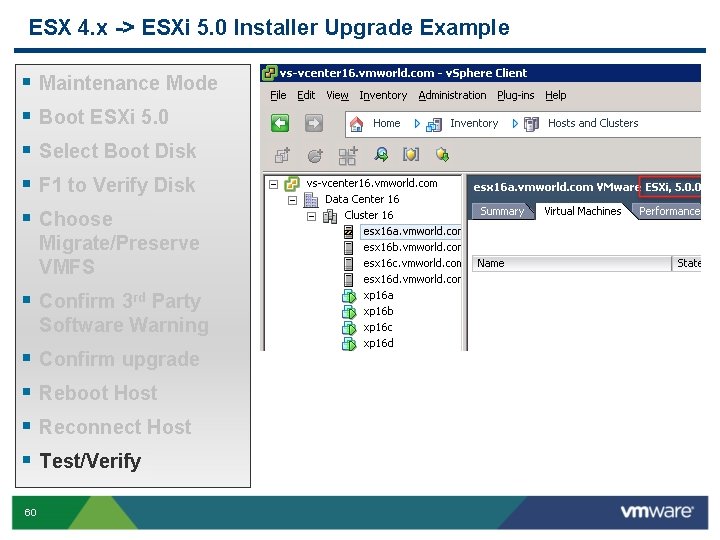Switch to the Virtual Machines tab

pos(582,211)
